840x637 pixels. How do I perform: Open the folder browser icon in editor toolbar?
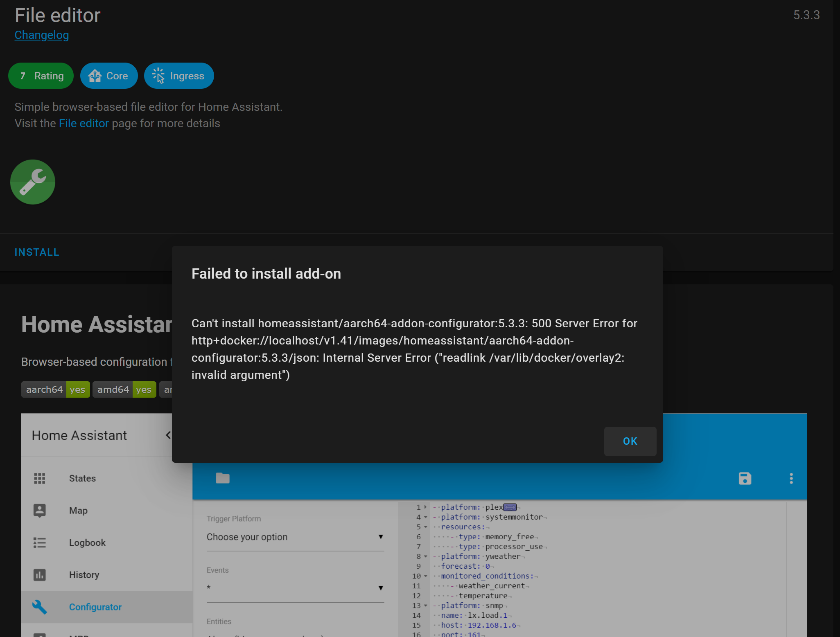pos(222,478)
